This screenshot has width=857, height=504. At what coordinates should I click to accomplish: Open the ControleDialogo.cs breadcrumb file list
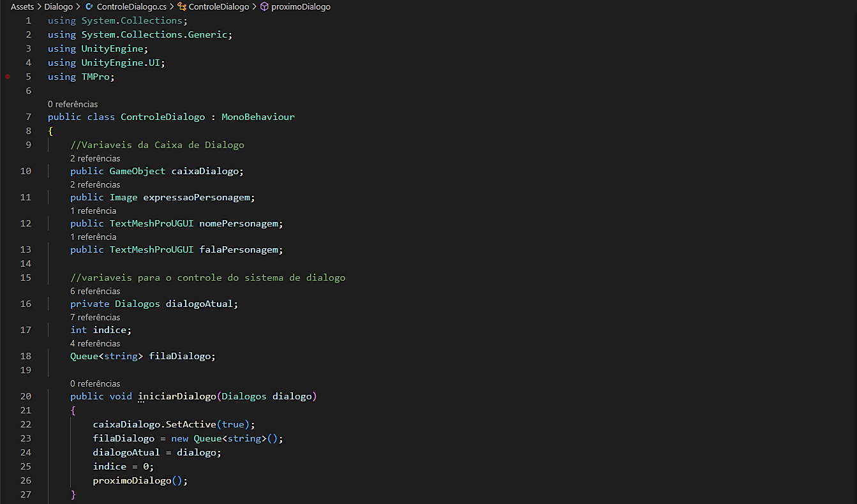tap(131, 6)
